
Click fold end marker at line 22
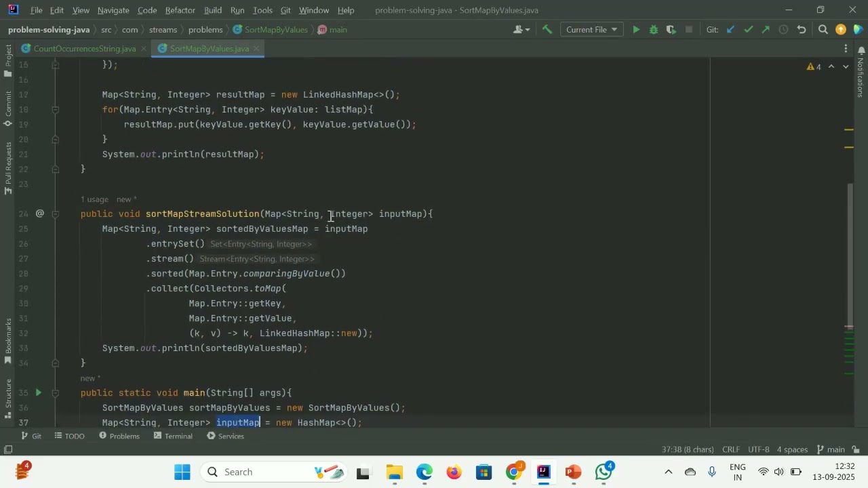click(x=56, y=169)
